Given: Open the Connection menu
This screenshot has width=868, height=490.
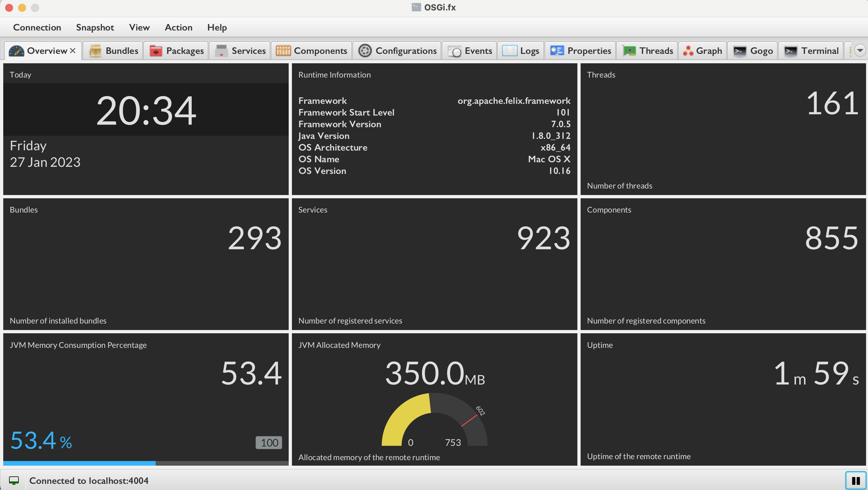Looking at the screenshot, I should tap(37, 27).
